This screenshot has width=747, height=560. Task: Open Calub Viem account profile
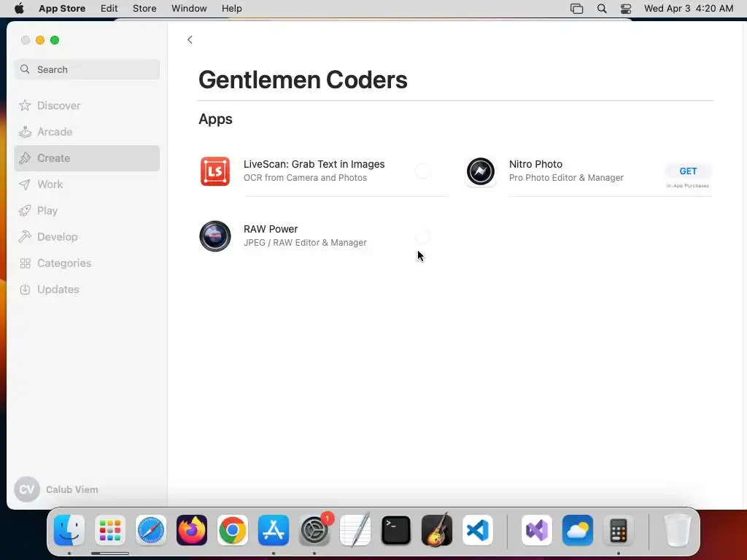pos(56,489)
